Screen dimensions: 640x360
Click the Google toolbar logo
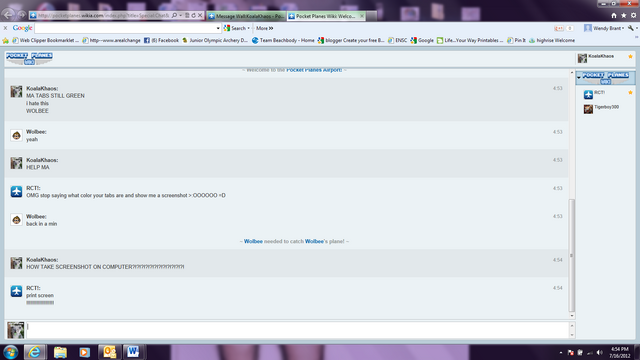tap(22, 28)
